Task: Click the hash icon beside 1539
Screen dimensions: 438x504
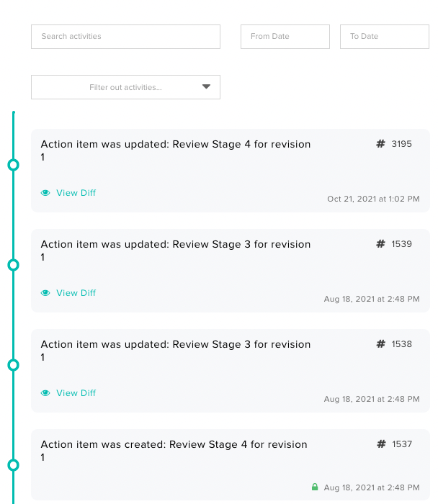Action: (x=380, y=244)
